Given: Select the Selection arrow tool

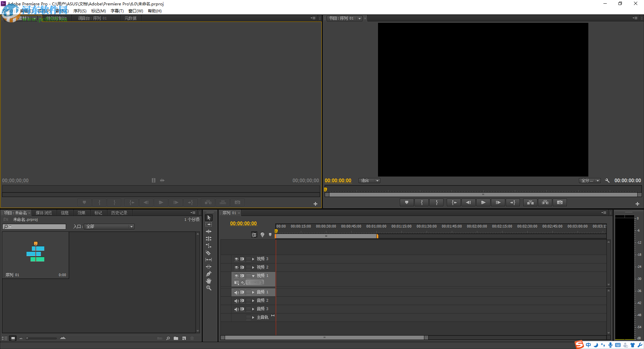Looking at the screenshot, I should [x=209, y=217].
